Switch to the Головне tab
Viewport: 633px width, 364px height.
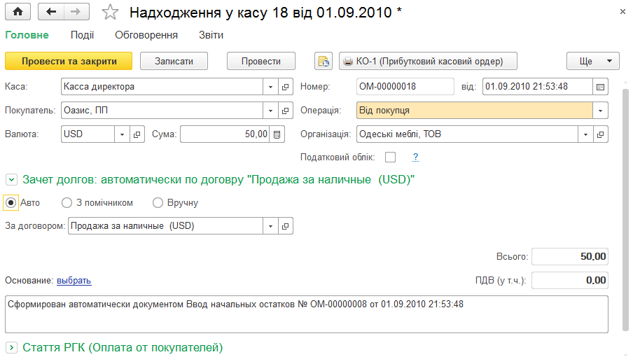[x=27, y=35]
